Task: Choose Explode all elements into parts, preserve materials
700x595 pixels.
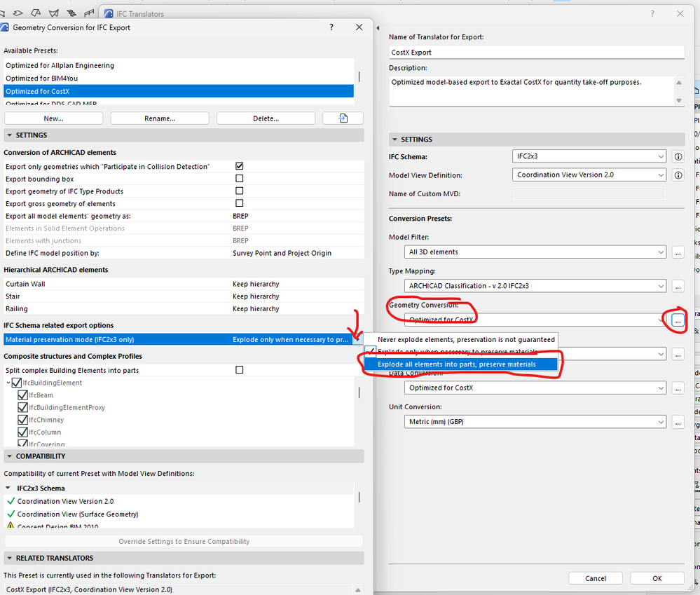Action: [461, 364]
